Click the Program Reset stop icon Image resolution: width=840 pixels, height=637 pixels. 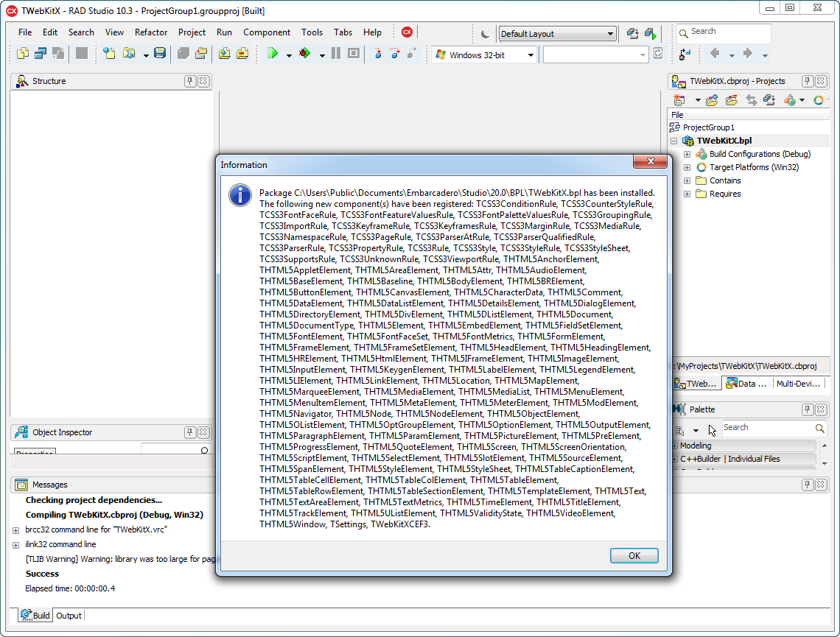[x=354, y=54]
